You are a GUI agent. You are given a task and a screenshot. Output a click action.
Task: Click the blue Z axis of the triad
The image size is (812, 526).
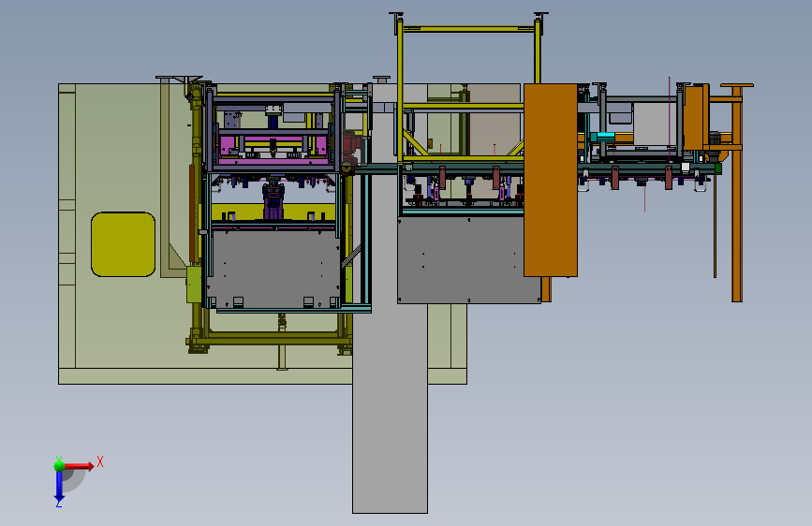59,486
